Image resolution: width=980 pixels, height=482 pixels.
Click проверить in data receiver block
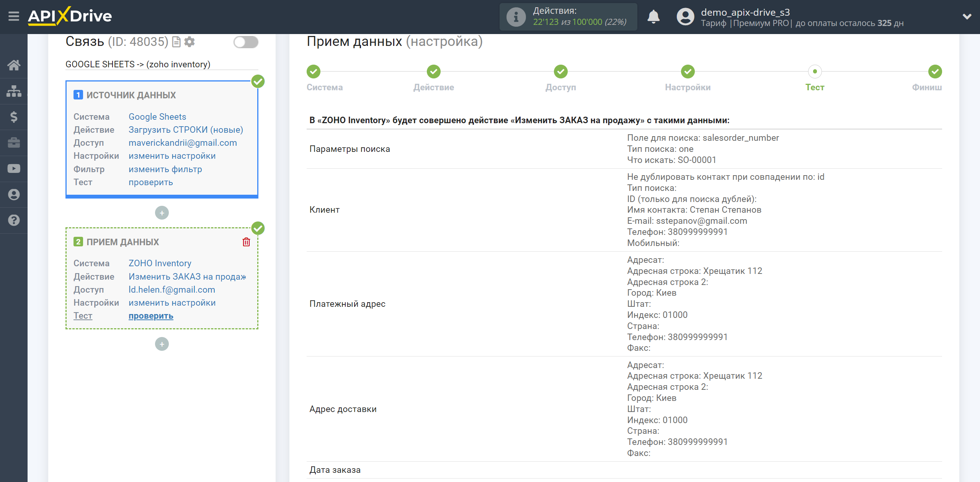click(x=151, y=316)
